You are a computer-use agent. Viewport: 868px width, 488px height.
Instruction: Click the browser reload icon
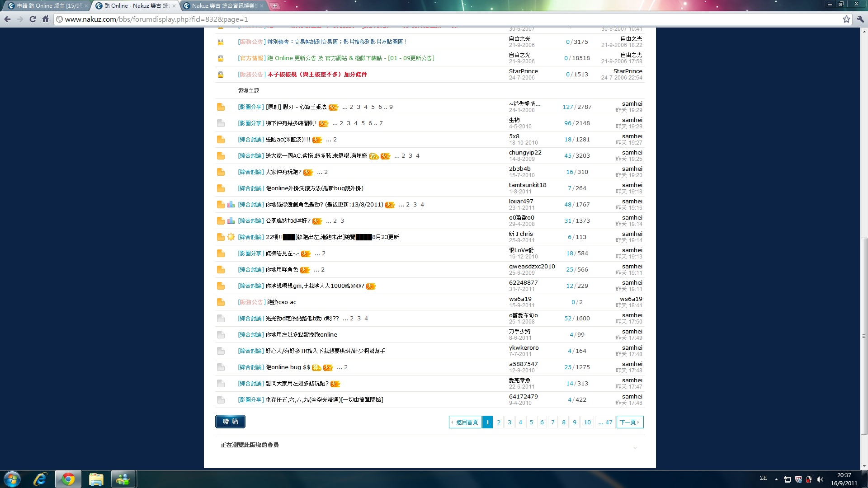click(33, 19)
